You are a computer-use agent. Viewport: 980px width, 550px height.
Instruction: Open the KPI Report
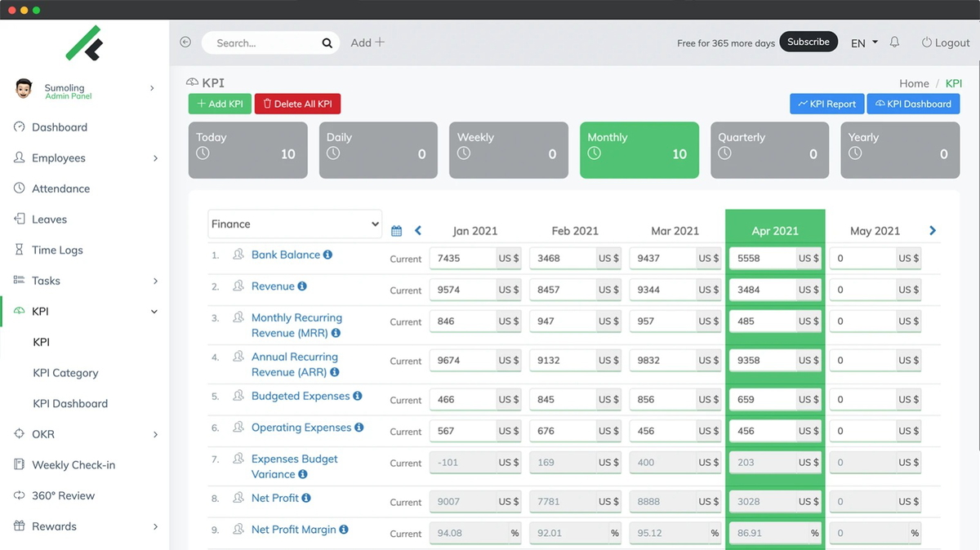[826, 104]
